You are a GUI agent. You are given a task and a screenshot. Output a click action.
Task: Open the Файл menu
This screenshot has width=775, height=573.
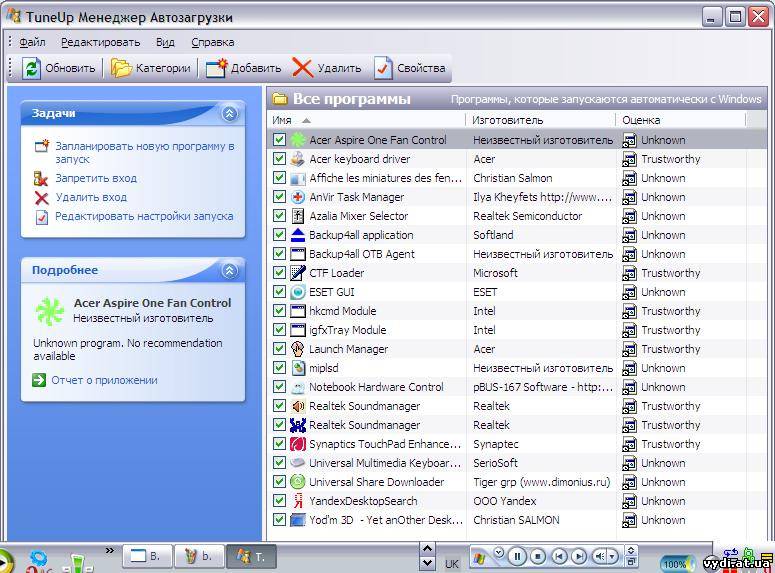pos(33,43)
